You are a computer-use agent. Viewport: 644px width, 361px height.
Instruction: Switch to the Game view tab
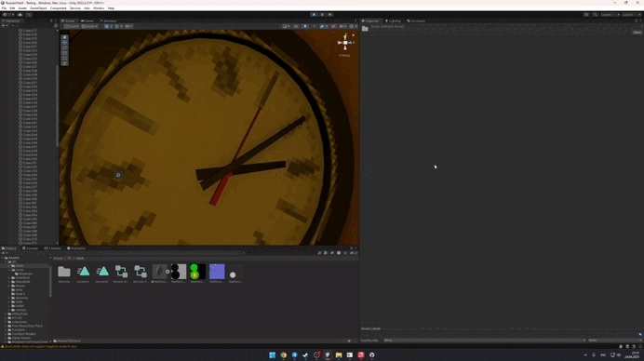[87, 20]
